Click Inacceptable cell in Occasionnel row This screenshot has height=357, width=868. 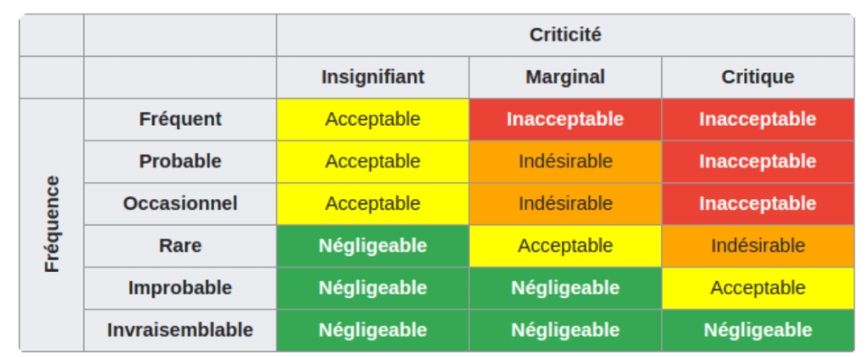coord(757,204)
